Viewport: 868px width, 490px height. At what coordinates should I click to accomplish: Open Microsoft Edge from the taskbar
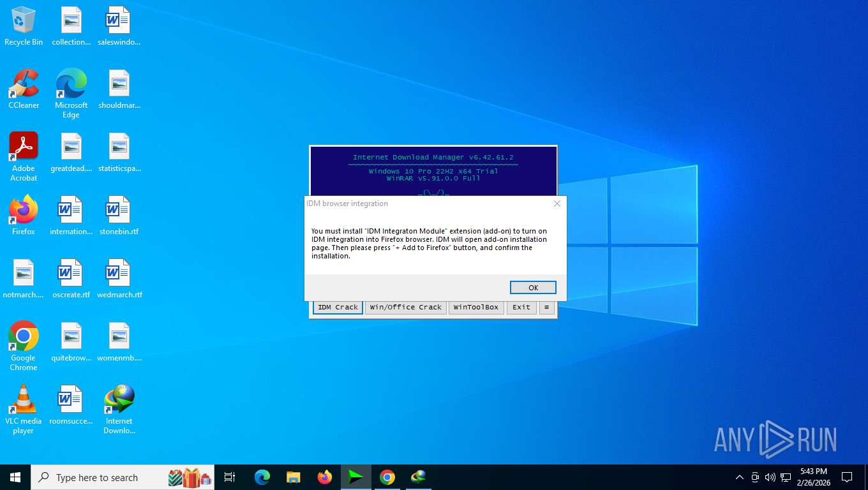coord(262,477)
